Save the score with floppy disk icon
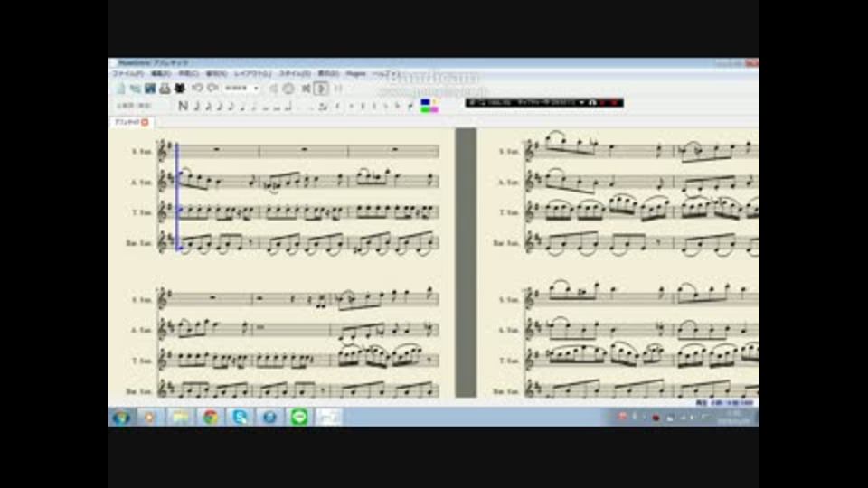The image size is (868, 488). tap(150, 89)
